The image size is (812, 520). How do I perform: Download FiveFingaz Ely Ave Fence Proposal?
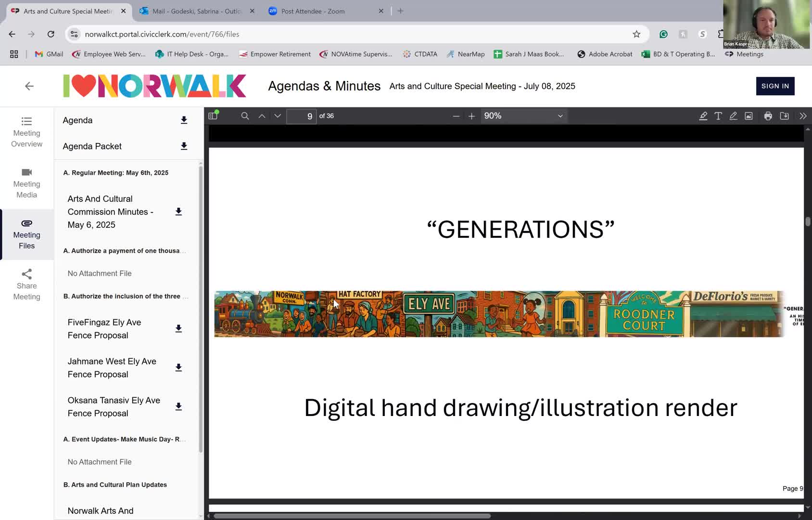tap(178, 328)
